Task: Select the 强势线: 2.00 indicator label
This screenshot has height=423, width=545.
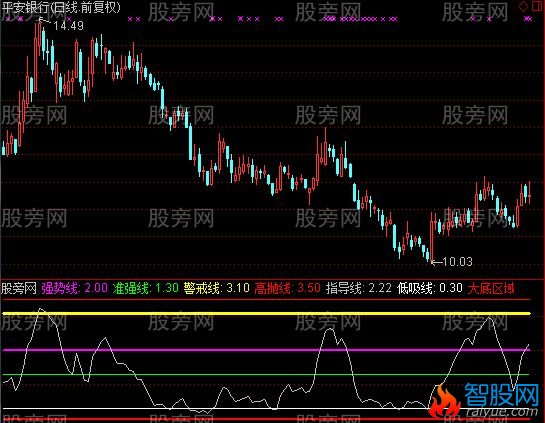Action: click(75, 288)
